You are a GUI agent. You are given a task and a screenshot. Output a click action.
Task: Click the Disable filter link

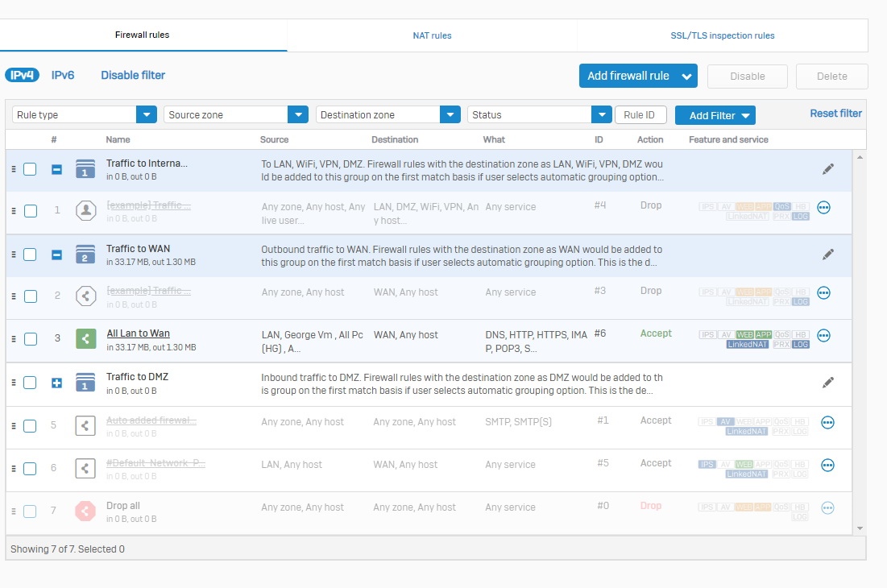point(133,75)
